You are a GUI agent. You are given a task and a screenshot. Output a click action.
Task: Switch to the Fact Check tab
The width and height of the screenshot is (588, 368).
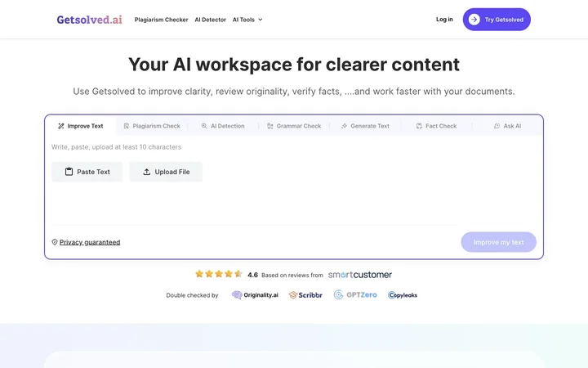[x=436, y=126]
